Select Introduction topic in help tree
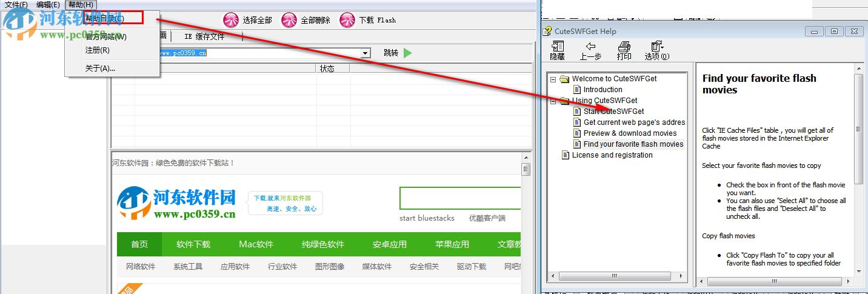Screen dimensions: 868x294 (x=603, y=90)
